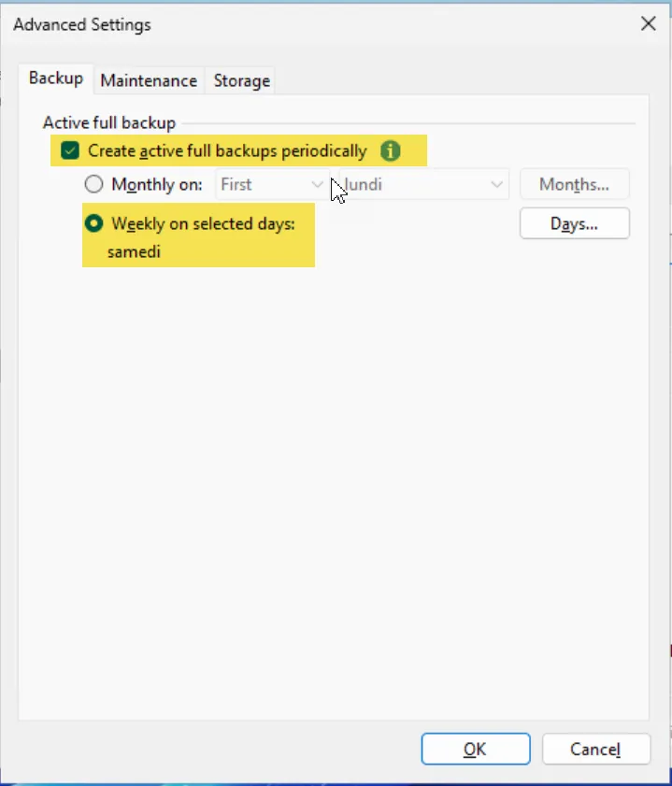
Task: Close the Advanced Settings dialog
Action: coord(648,24)
